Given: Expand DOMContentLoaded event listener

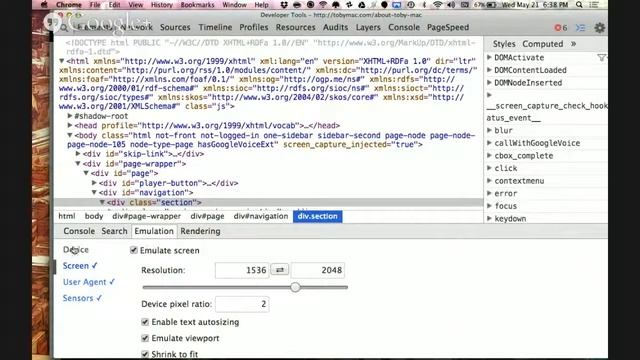Looking at the screenshot, I should click(x=489, y=70).
